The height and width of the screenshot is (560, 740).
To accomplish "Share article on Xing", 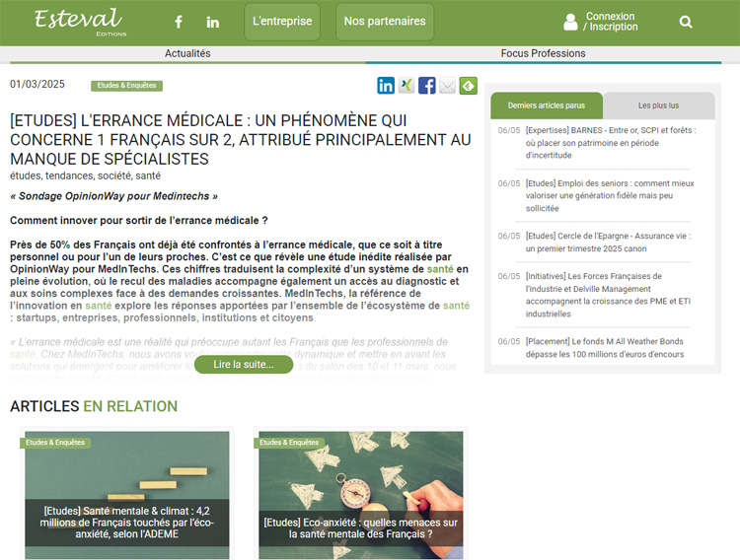I will pyautogui.click(x=407, y=86).
